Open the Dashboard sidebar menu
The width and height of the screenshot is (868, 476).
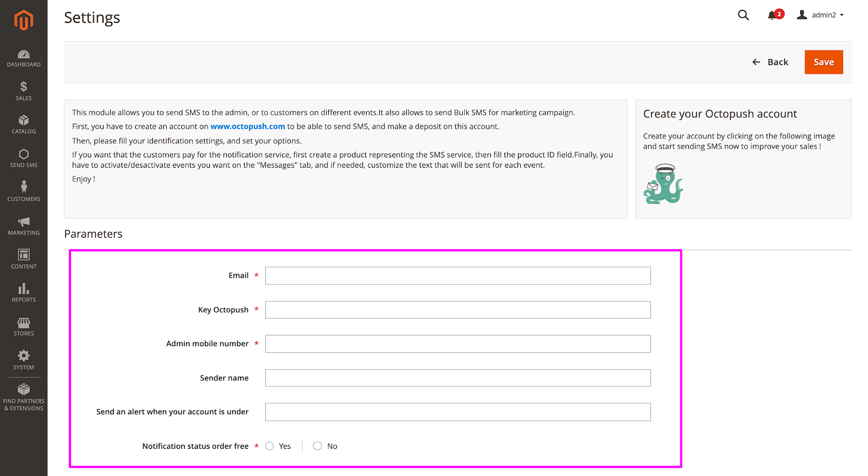coord(23,58)
